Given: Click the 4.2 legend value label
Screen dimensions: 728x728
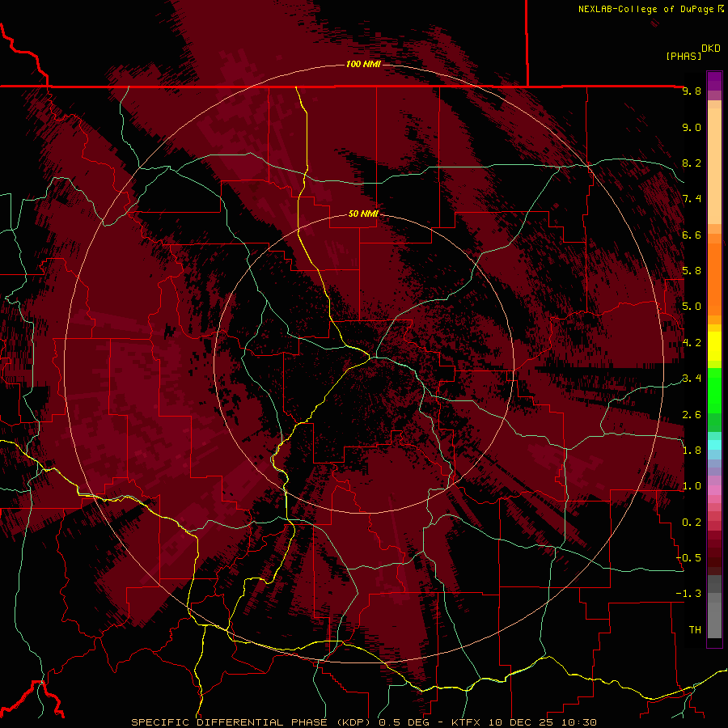Looking at the screenshot, I should click(692, 343).
